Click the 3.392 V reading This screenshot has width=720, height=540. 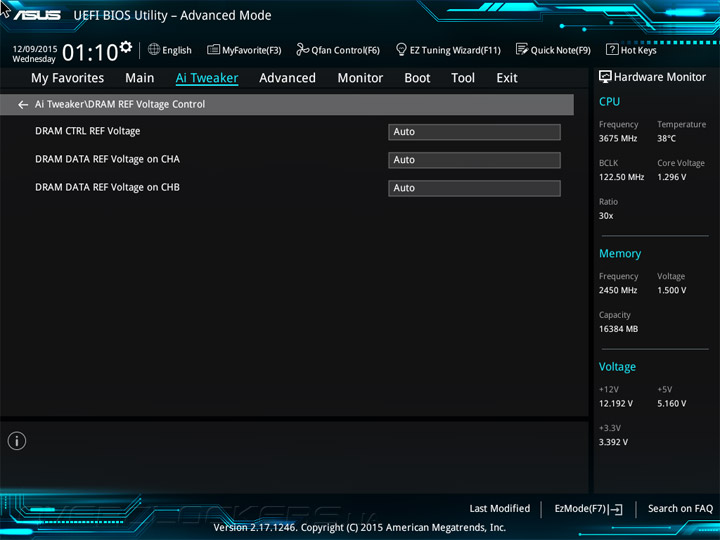(x=613, y=442)
